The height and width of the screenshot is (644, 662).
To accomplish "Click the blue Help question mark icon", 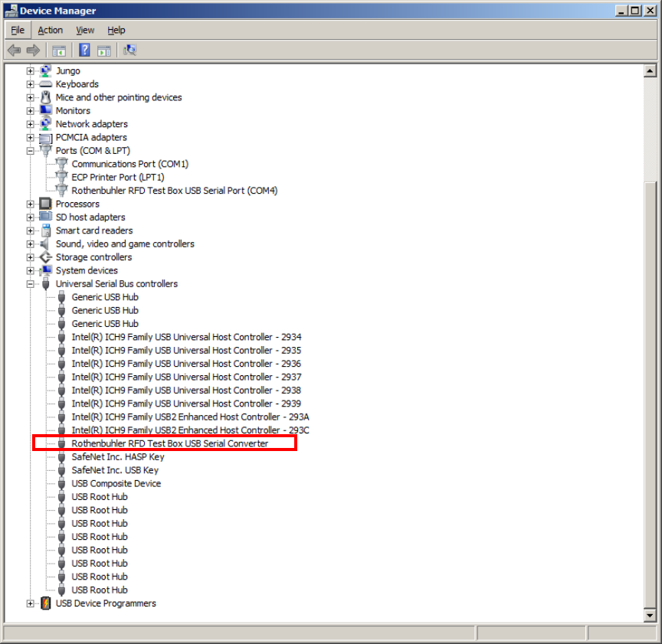I will coord(84,51).
